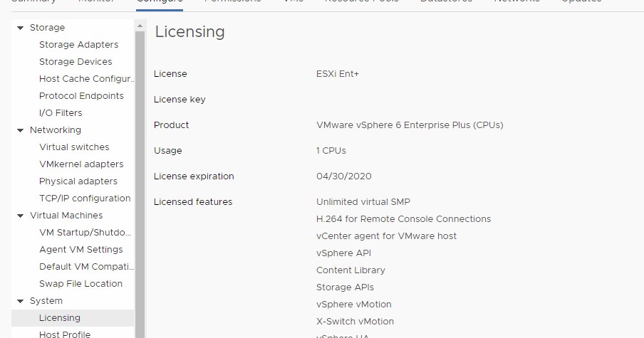The image size is (644, 338).
Task: Select Agent VM Settings
Action: click(x=81, y=250)
